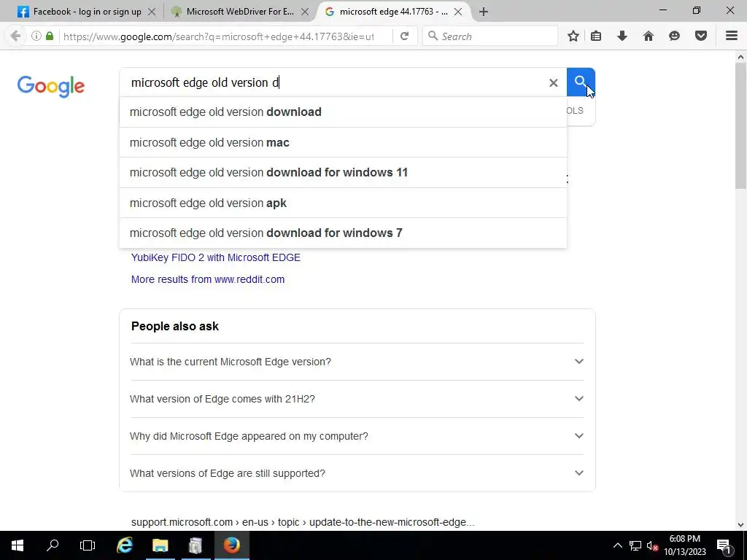Close the Facebook tab

coord(152,12)
